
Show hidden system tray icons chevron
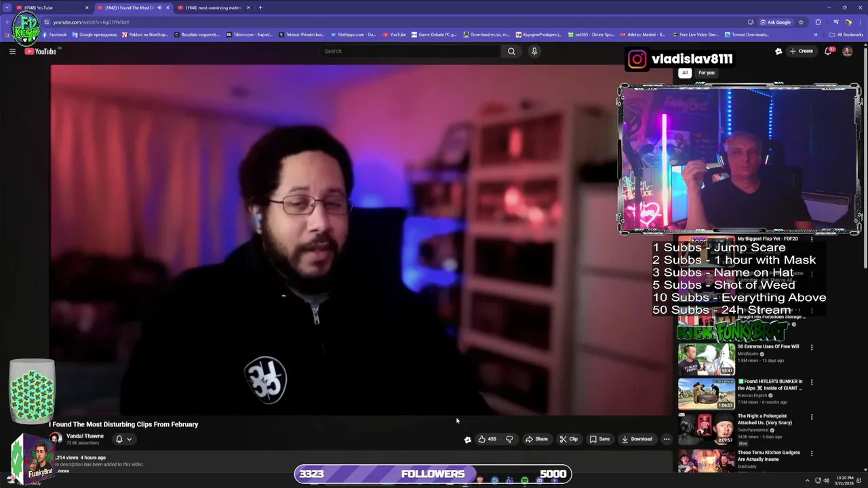(807, 481)
